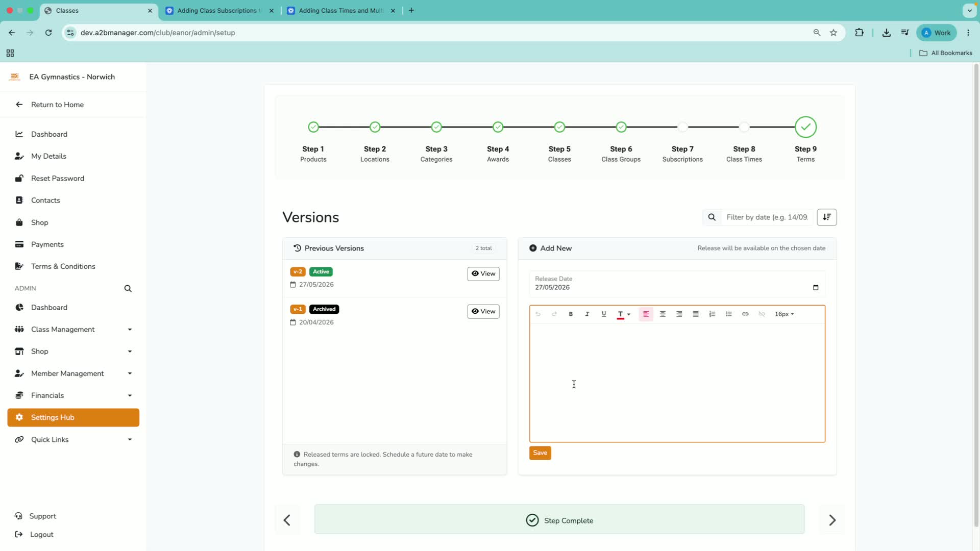Toggle underline formatting in the editor
Image resolution: width=980 pixels, height=551 pixels.
pyautogui.click(x=604, y=314)
